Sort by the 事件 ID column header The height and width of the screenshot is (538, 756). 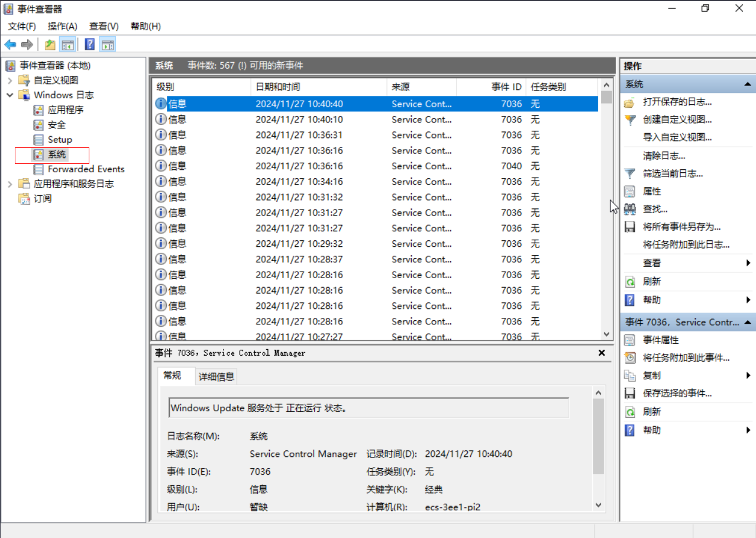click(x=491, y=87)
